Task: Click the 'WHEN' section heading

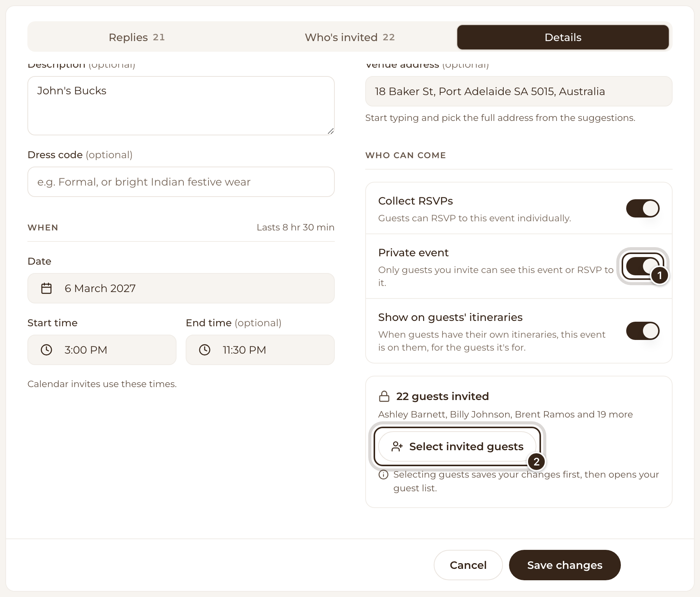Action: coord(43,227)
